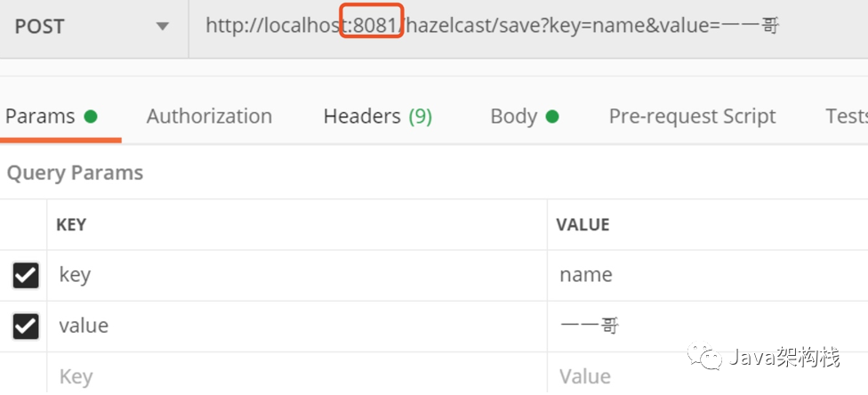The height and width of the screenshot is (395, 868).
Task: Click the 一一哥 value cell
Action: (708, 326)
